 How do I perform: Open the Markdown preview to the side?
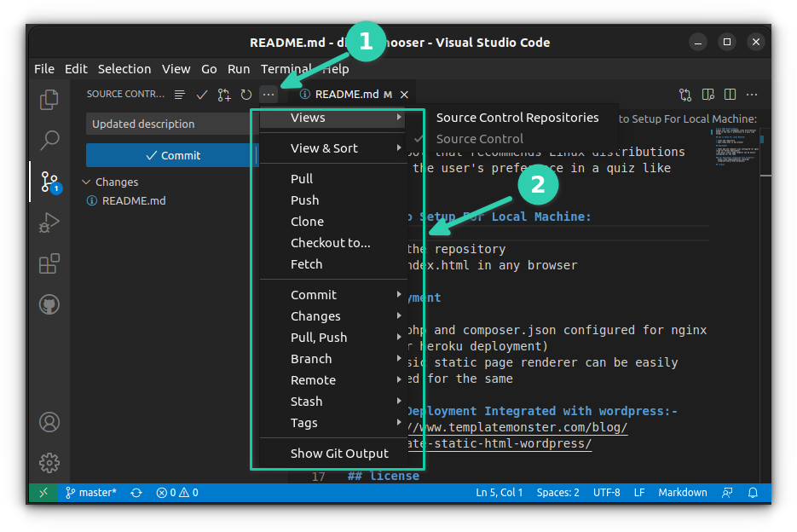pyautogui.click(x=707, y=95)
